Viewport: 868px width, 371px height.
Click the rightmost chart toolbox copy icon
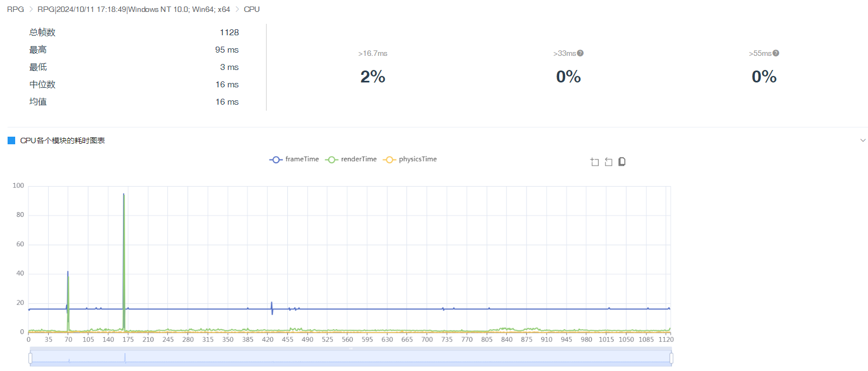(622, 162)
